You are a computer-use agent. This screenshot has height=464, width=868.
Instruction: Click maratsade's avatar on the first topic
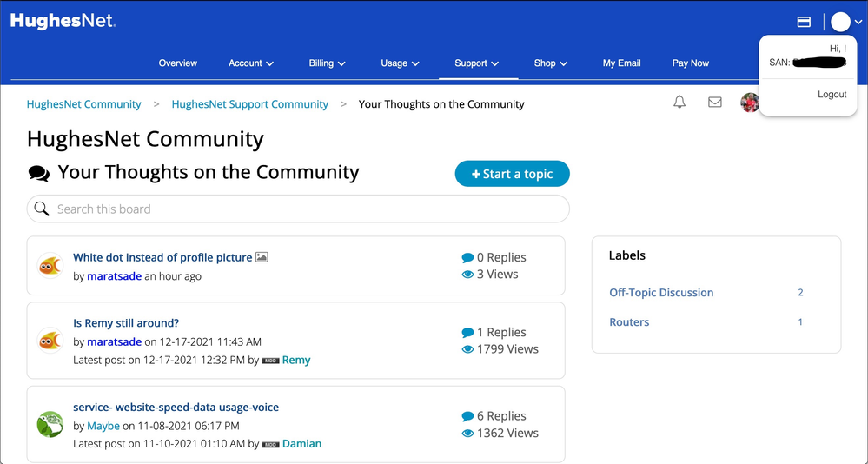pyautogui.click(x=50, y=266)
